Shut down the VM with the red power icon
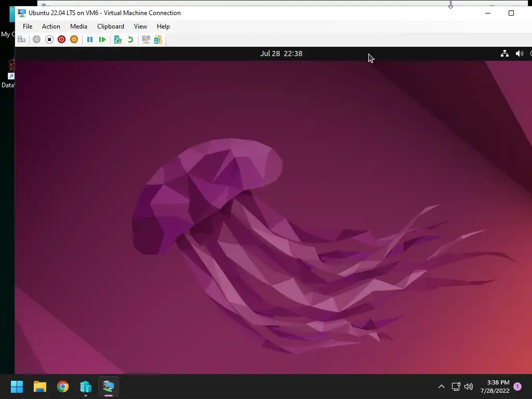Image resolution: width=532 pixels, height=399 pixels. coord(61,39)
